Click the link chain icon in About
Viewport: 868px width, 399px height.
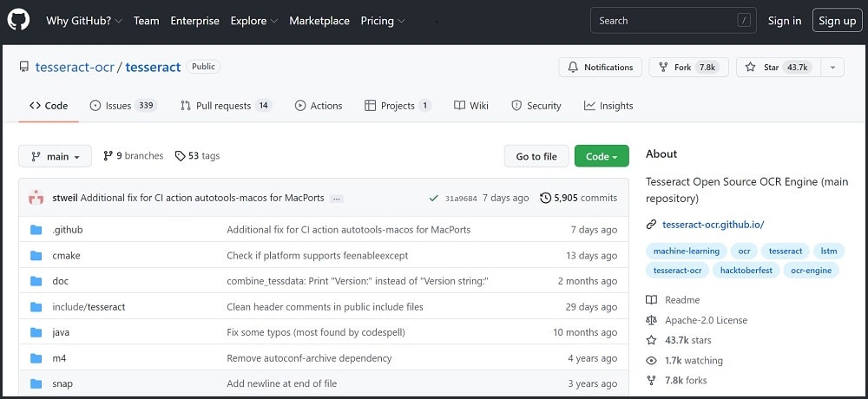(651, 225)
